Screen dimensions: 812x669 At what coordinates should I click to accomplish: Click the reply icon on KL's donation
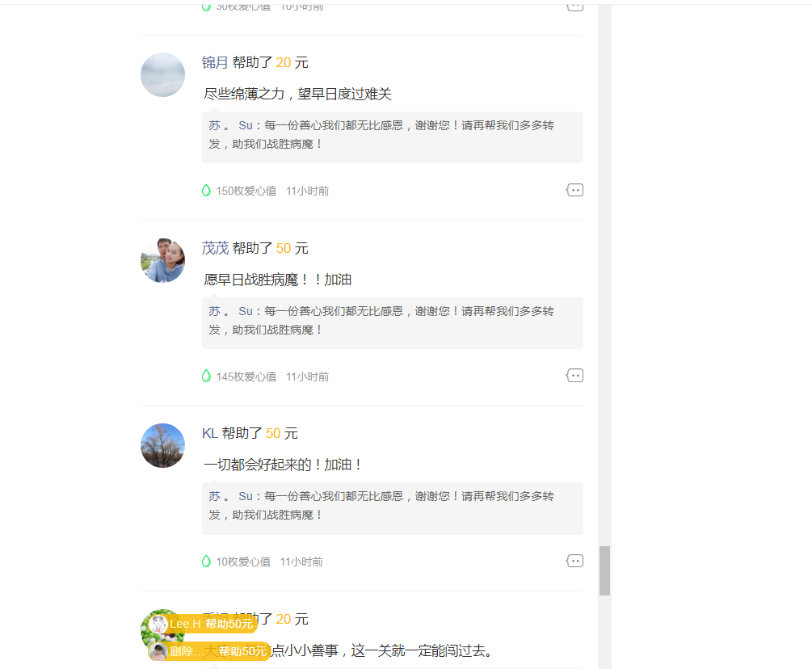point(574,561)
